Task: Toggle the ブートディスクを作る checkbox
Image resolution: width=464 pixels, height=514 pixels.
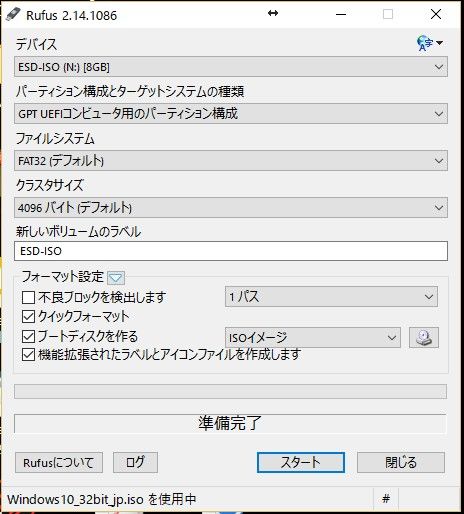Action: (28, 336)
